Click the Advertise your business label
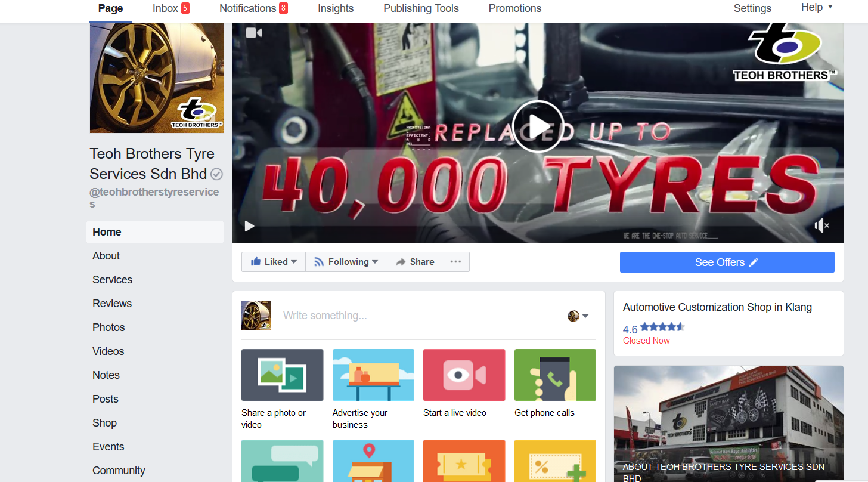868x482 pixels. (360, 419)
